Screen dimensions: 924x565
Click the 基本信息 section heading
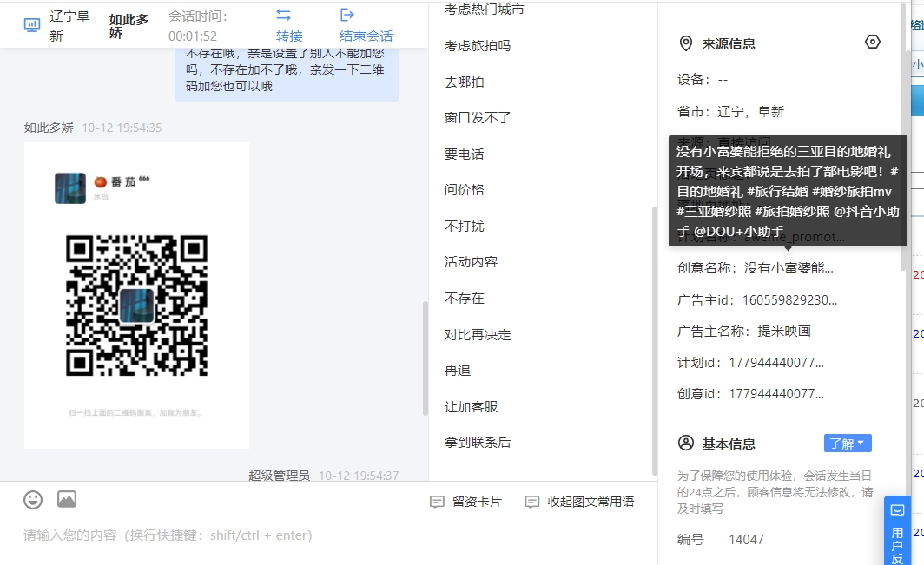729,443
